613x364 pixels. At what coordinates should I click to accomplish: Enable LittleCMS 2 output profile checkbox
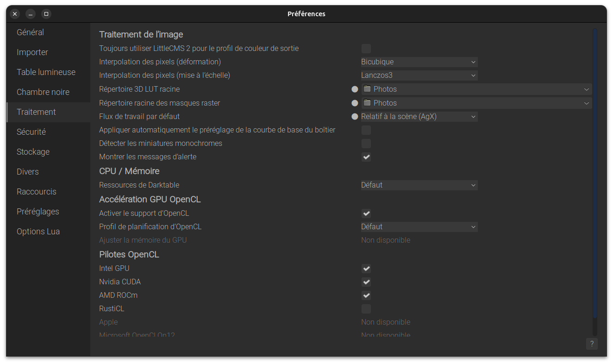tap(366, 49)
